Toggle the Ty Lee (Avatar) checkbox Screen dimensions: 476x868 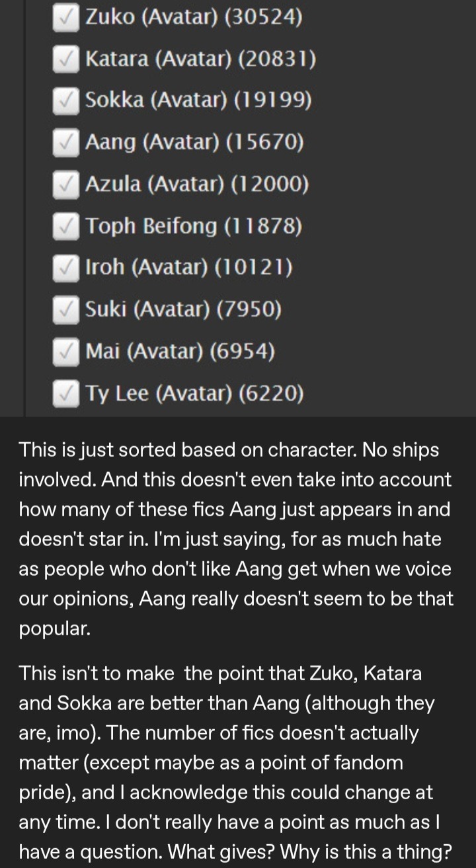click(66, 393)
